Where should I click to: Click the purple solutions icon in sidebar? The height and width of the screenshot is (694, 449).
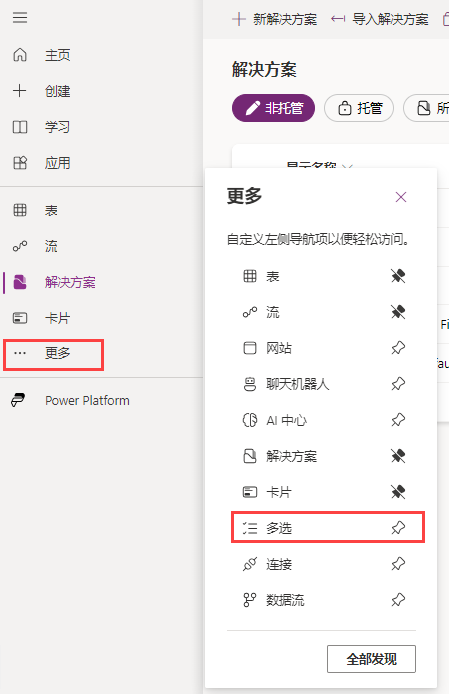coord(20,282)
